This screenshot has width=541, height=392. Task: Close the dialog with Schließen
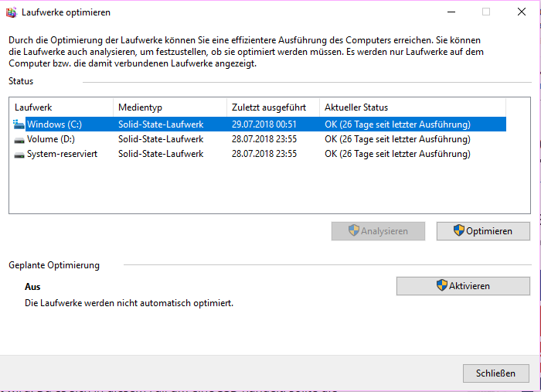(x=496, y=373)
